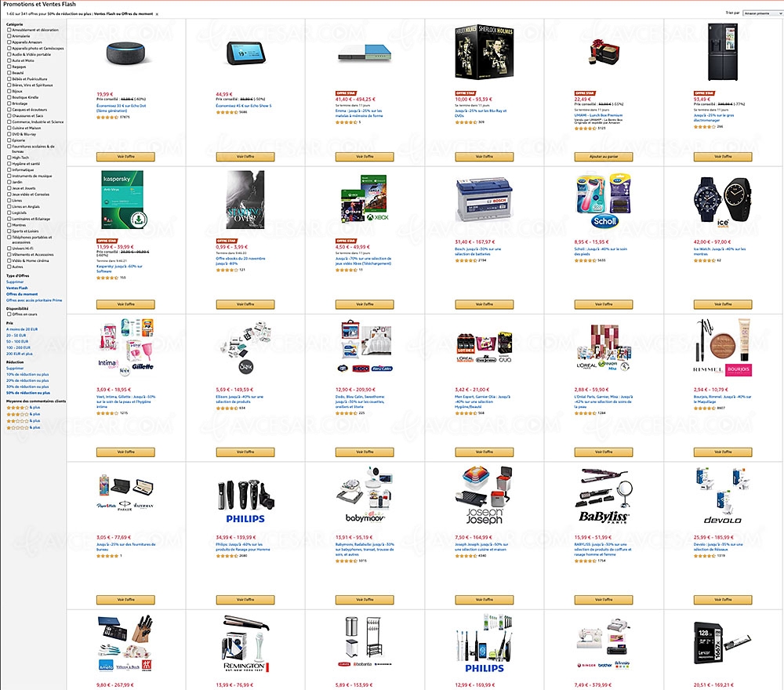The height and width of the screenshot is (690, 784).
Task: Filter price 50 - 100 EUR
Action: pos(17,341)
